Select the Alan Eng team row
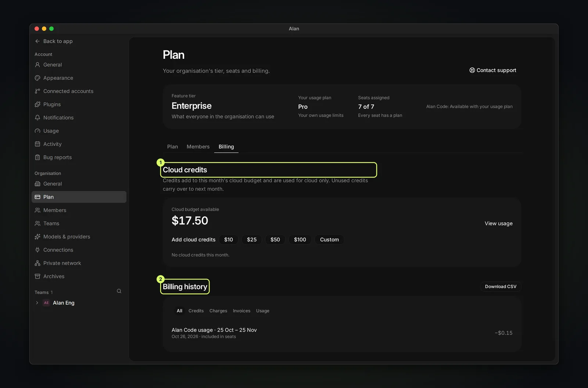The width and height of the screenshot is (588, 388). pyautogui.click(x=79, y=303)
